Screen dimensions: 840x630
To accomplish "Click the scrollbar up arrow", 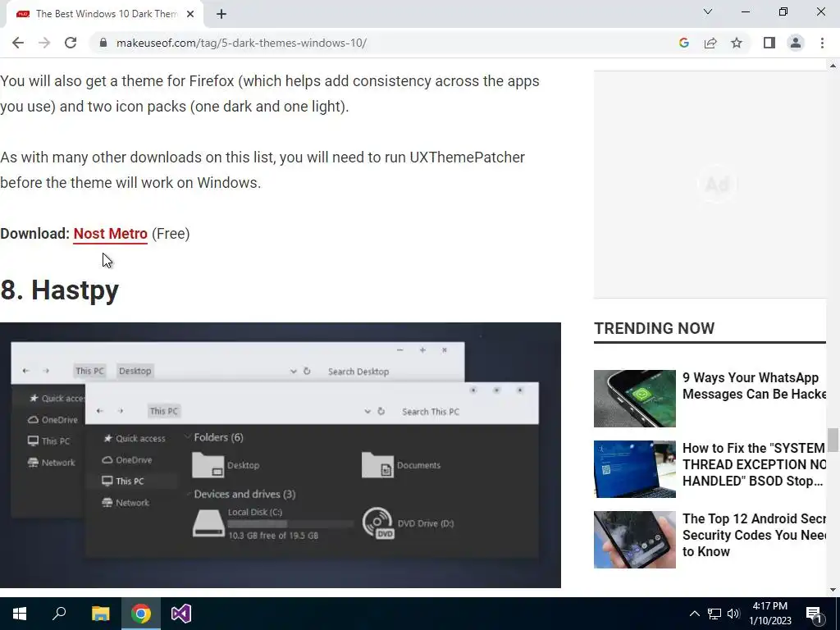I will (x=833, y=66).
